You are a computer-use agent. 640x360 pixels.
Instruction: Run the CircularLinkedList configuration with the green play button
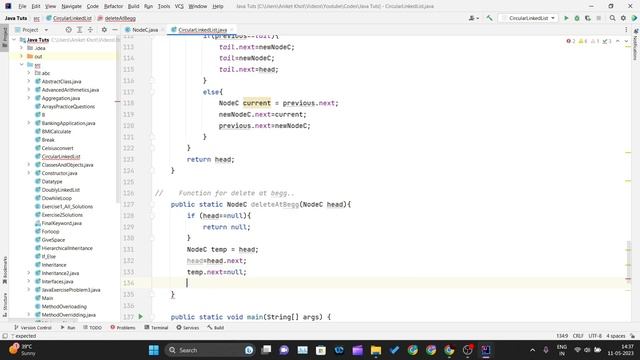pyautogui.click(x=566, y=18)
